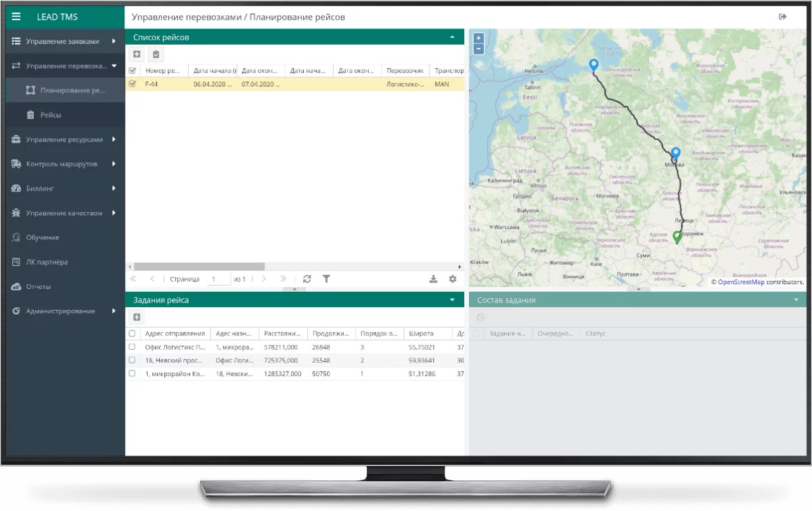Zoom in on the map
Screen dimensions: 812x511
(478, 39)
